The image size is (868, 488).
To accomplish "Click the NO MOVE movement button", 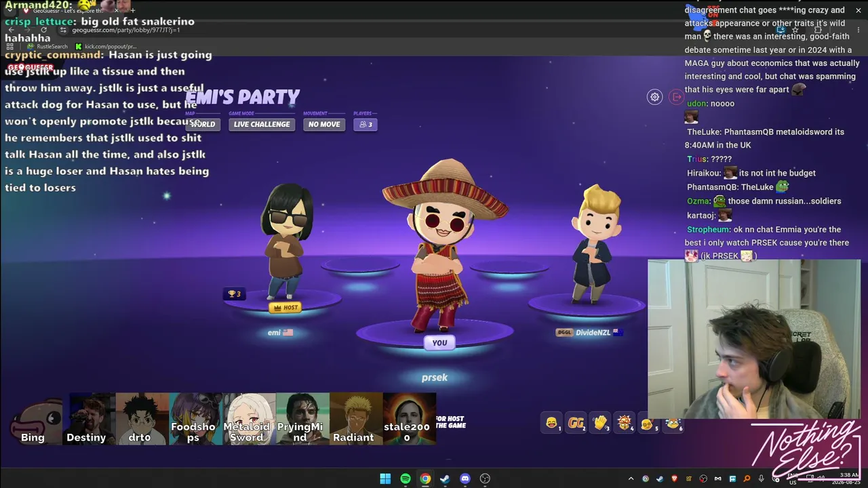I will 324,124.
